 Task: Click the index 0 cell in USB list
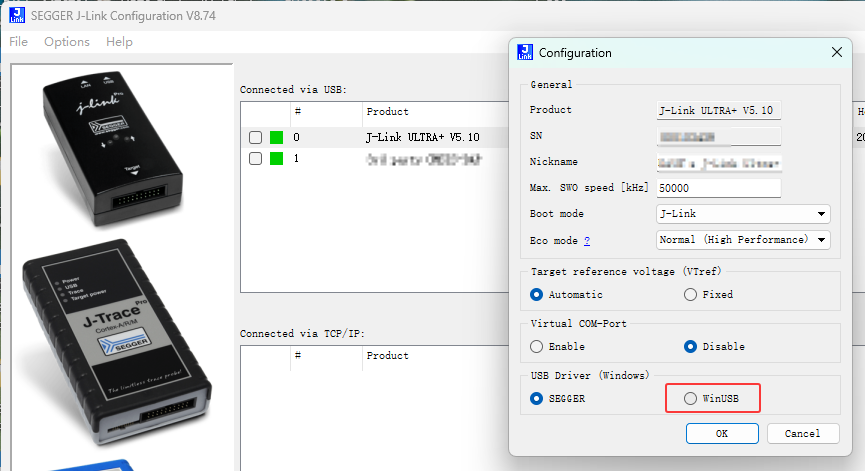[296, 137]
